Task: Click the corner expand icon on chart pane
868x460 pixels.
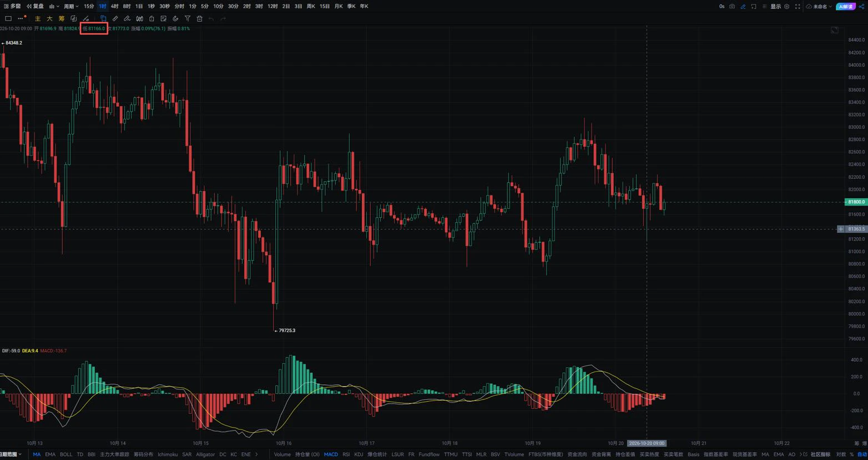Action: [834, 30]
